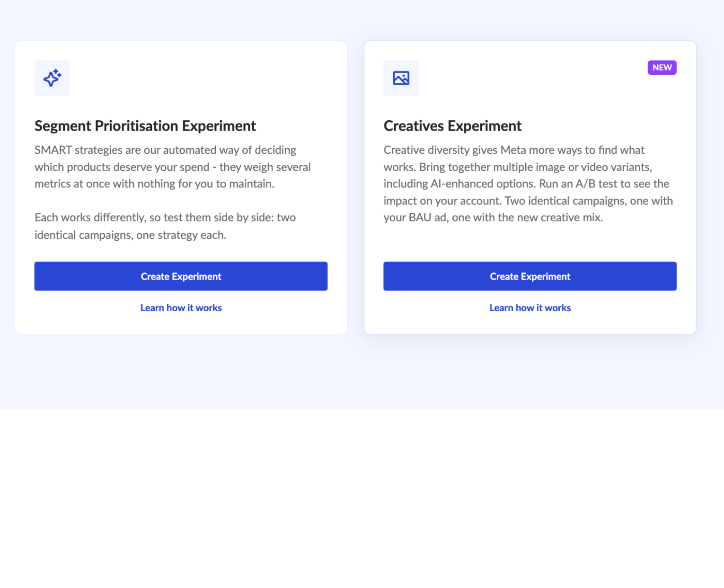The width and height of the screenshot is (724, 588).
Task: Click the image icon on Creatives card
Action: tap(401, 78)
